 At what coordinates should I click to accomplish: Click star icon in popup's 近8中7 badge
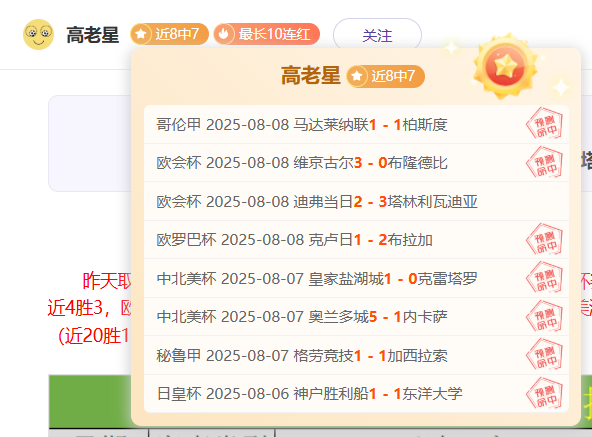(357, 76)
